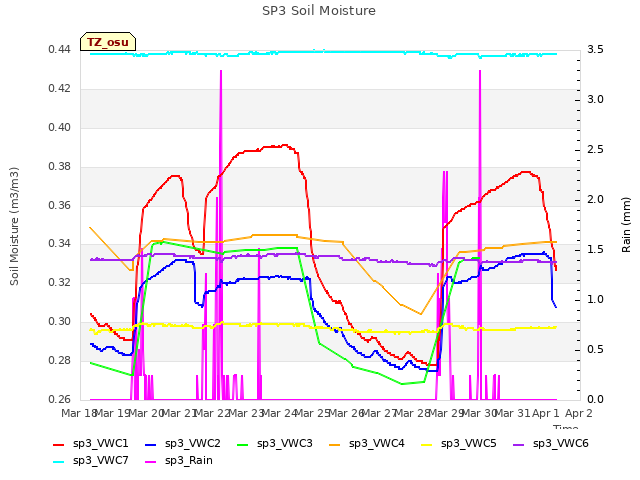Click the Soil Moisture (m3/m3) axis label
640x480 pixels.
pyautogui.click(x=14, y=226)
